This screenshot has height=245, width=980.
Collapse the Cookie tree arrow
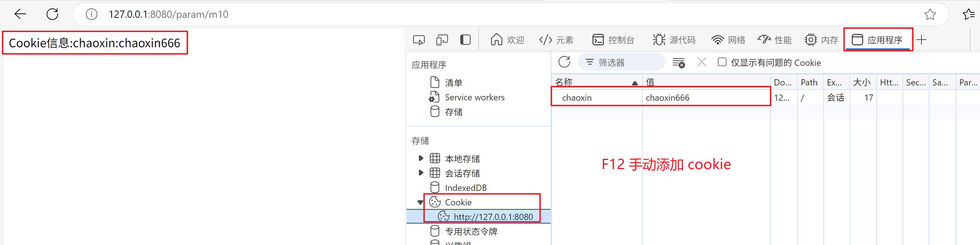[x=420, y=202]
